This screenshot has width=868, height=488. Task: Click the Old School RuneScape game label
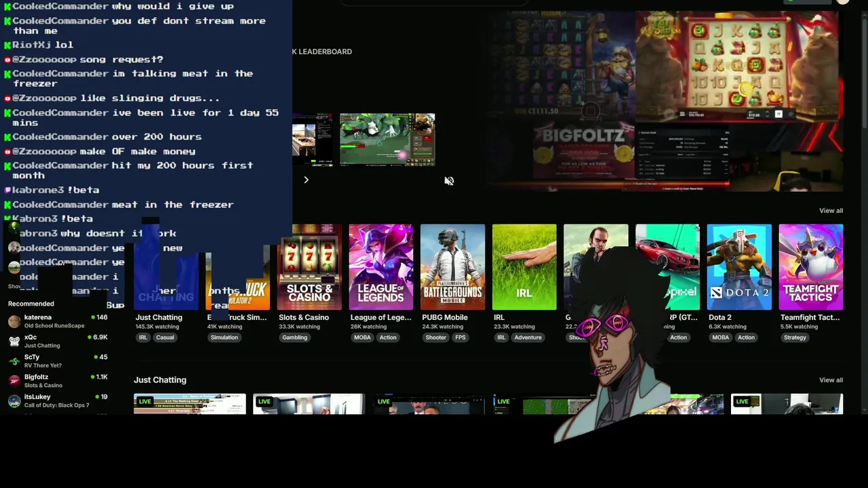[x=54, y=326]
